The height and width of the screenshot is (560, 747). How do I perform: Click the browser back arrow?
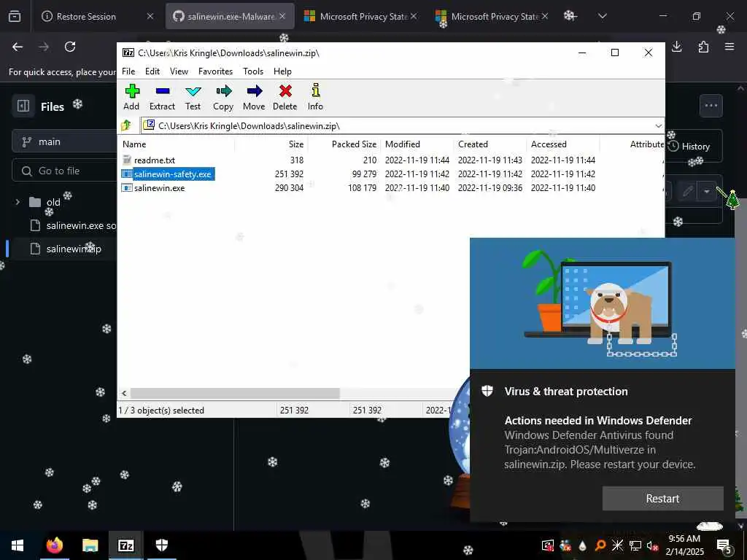(x=18, y=47)
